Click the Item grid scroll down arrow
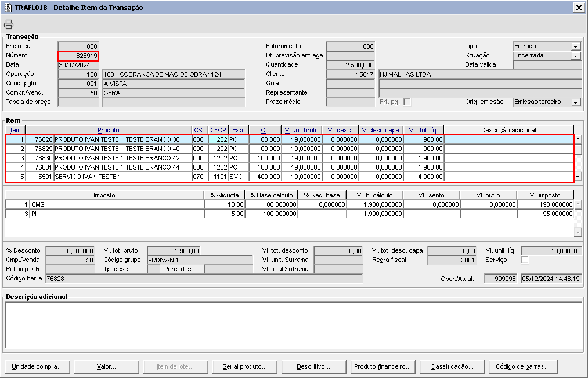This screenshot has width=588, height=378. (x=578, y=177)
